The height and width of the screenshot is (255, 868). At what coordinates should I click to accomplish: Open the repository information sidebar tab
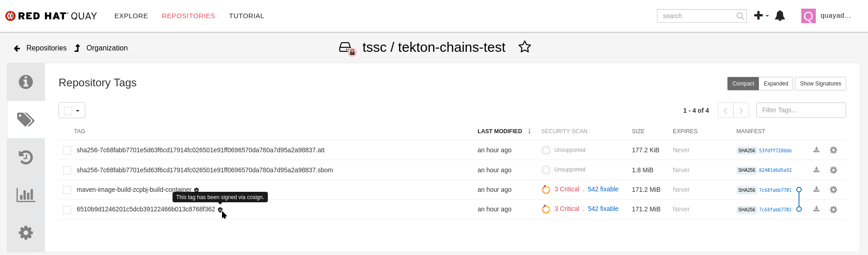pos(26,82)
